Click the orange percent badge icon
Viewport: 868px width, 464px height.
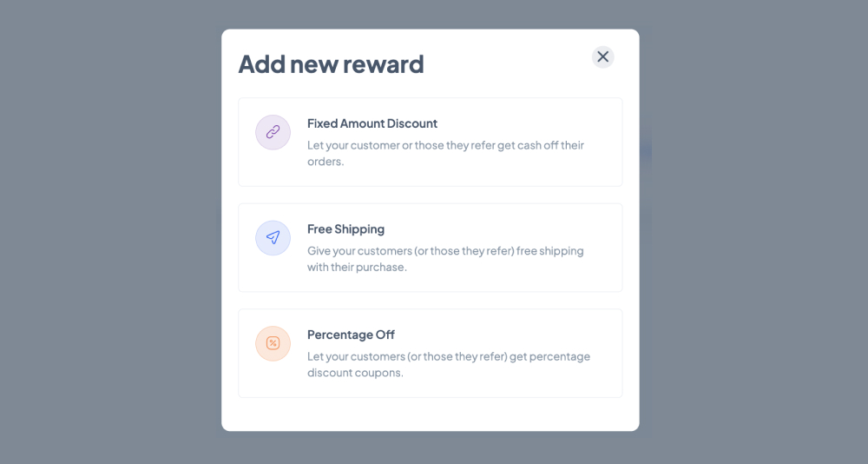tap(273, 343)
